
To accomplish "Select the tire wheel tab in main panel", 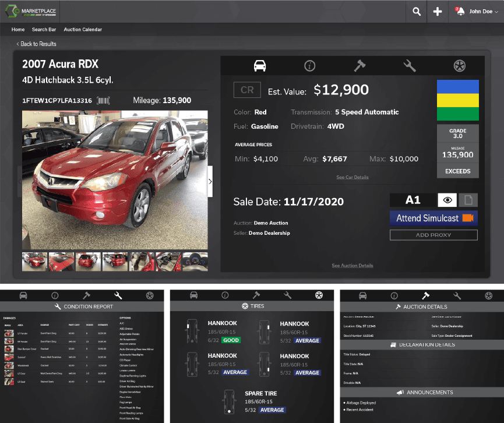I will pos(460,66).
